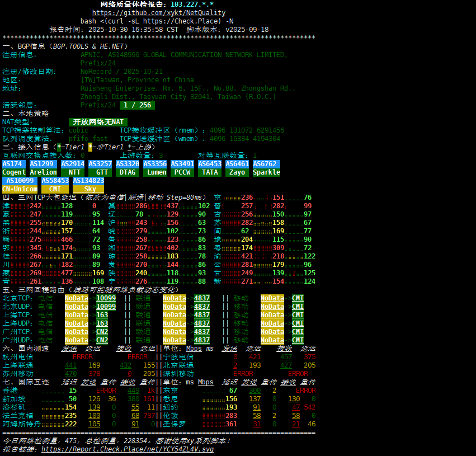
Task: Select the AS6453 TATA badge
Action: pyautogui.click(x=210, y=168)
